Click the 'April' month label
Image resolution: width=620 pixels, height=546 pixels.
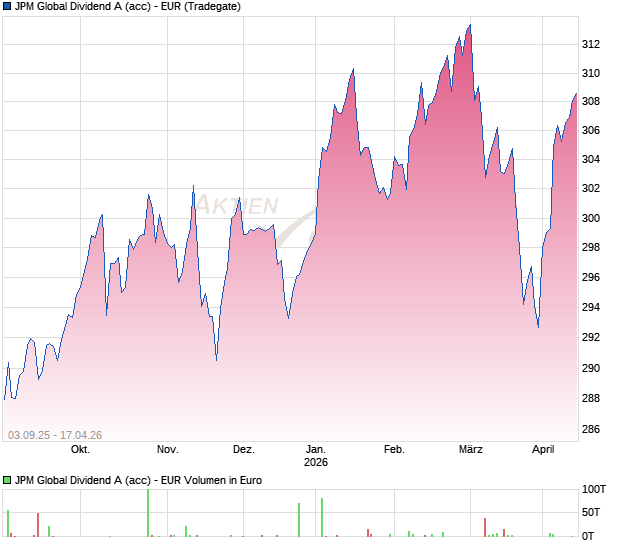[543, 450]
